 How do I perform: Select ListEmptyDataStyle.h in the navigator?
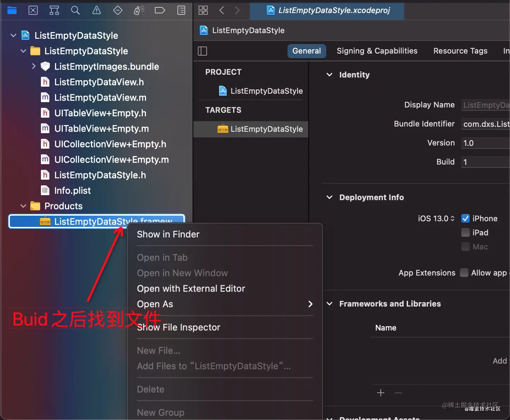(x=100, y=175)
